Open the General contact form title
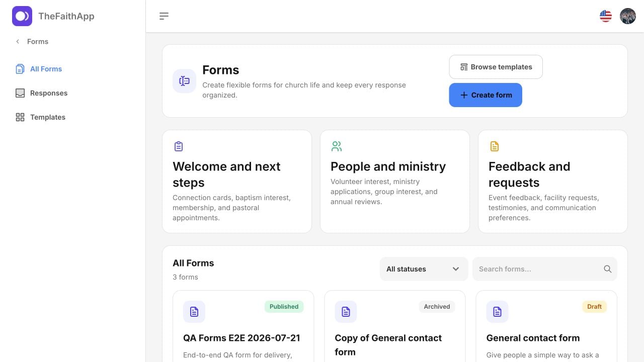 tap(533, 338)
